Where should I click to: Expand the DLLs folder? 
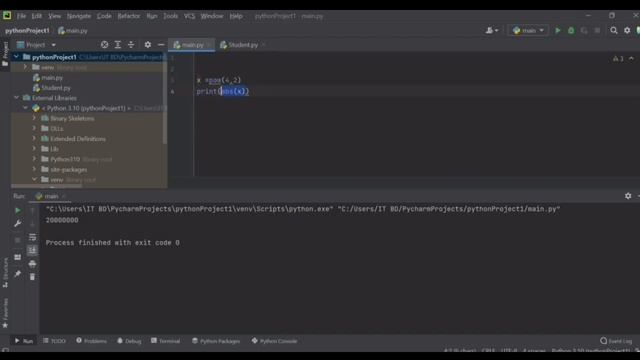[34, 129]
